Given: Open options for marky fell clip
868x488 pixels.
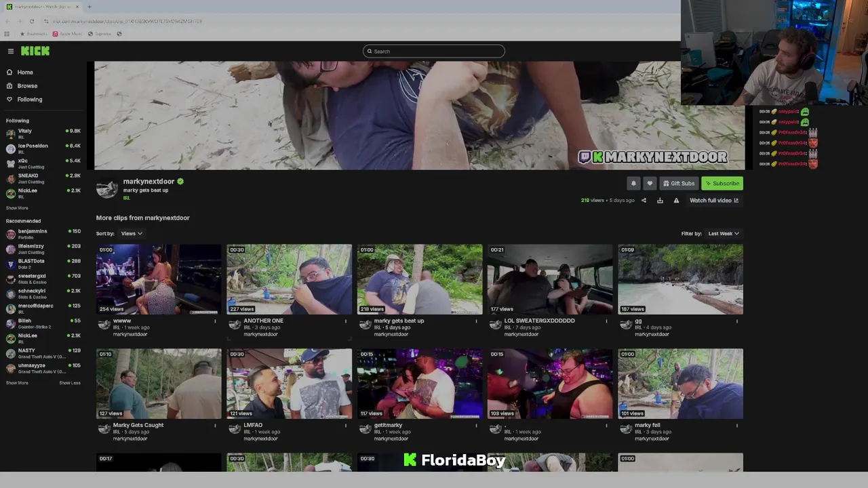Looking at the screenshot, I should tap(737, 426).
